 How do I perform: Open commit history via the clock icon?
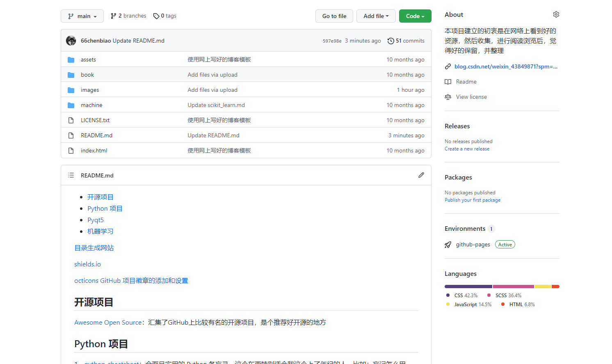[390, 41]
